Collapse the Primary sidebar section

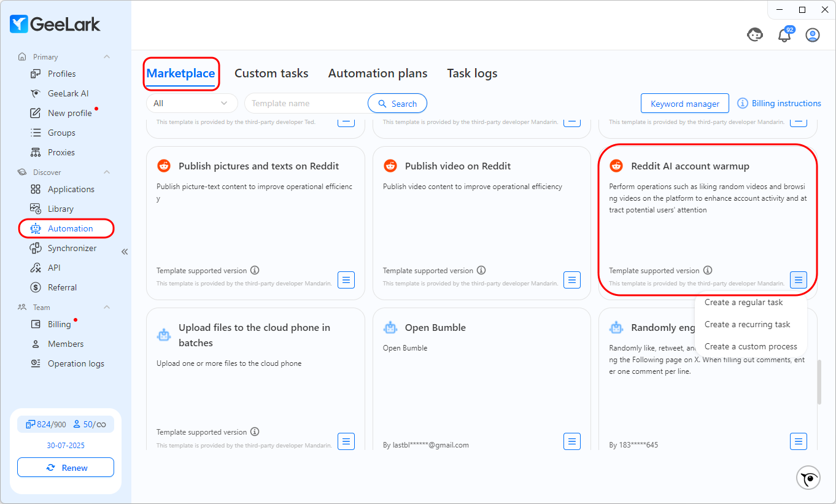107,56
